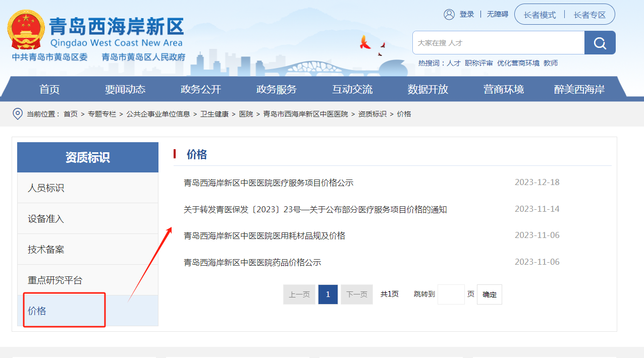Viewport: 644px width, 358px height.
Task: Click the location pin breadcrumb icon
Action: [18, 114]
